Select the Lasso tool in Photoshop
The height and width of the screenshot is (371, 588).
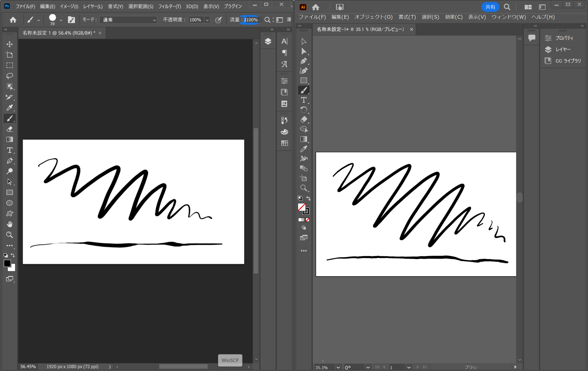click(x=9, y=76)
